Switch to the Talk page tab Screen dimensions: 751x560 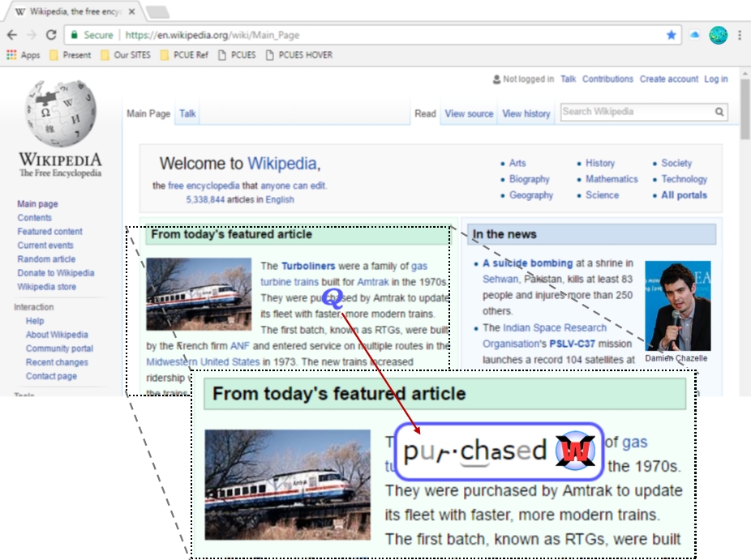point(187,114)
